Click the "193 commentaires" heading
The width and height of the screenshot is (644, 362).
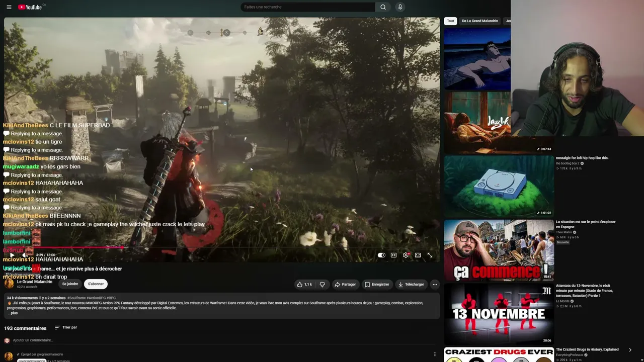pyautogui.click(x=25, y=328)
